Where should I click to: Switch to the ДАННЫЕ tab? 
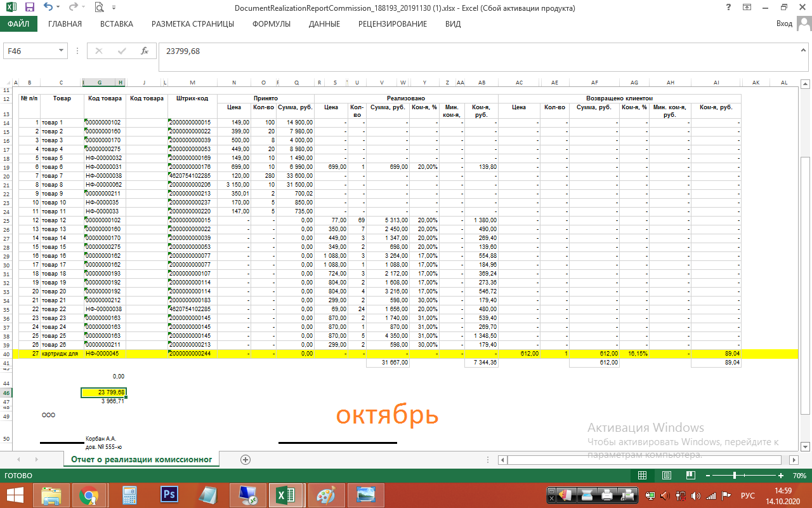tap(324, 24)
